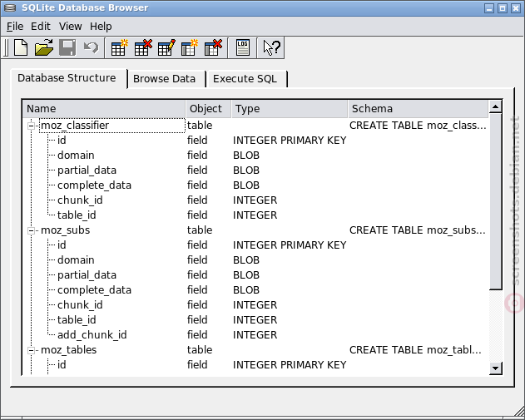Image resolution: width=525 pixels, height=420 pixels.
Task: Click CREATE TABLE moz_subs... schema cell
Action: coord(417,230)
